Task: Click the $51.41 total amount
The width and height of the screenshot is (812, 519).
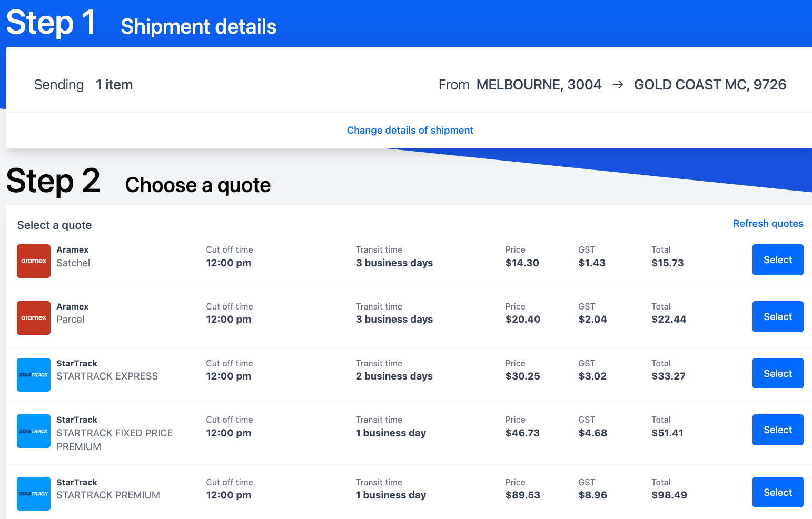Action: 667,433
